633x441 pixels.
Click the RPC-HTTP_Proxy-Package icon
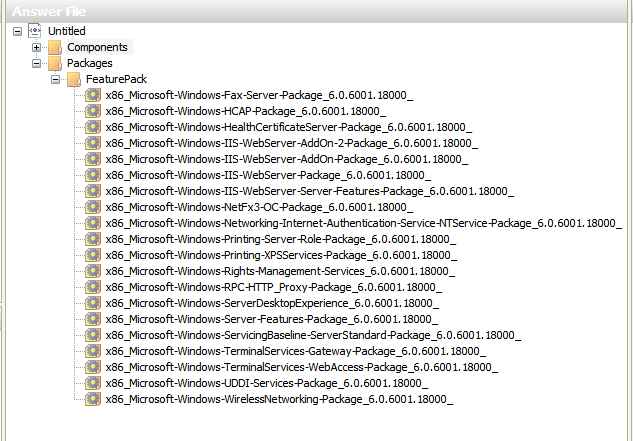tap(93, 287)
